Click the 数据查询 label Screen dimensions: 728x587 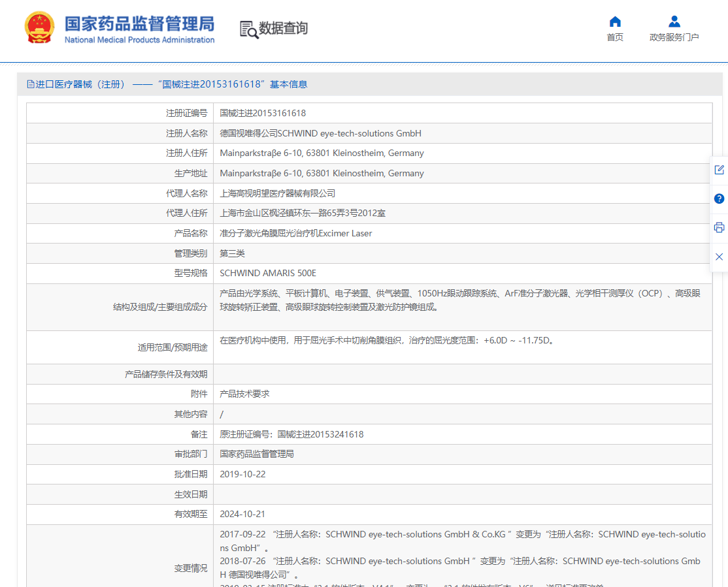coord(283,28)
